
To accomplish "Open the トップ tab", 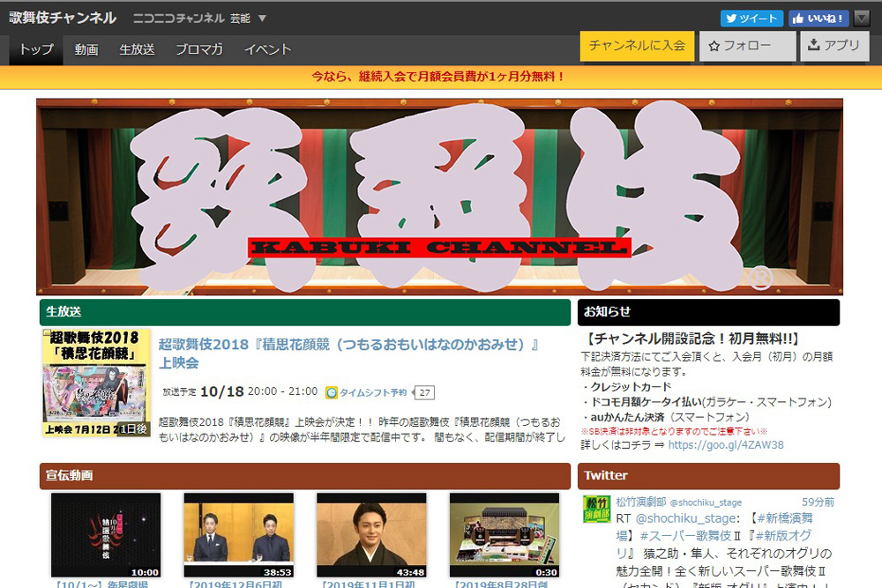I will (36, 49).
